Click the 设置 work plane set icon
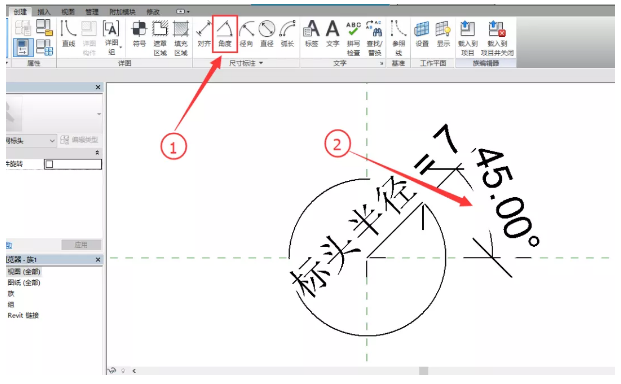This screenshot has width=621, height=384. click(422, 34)
